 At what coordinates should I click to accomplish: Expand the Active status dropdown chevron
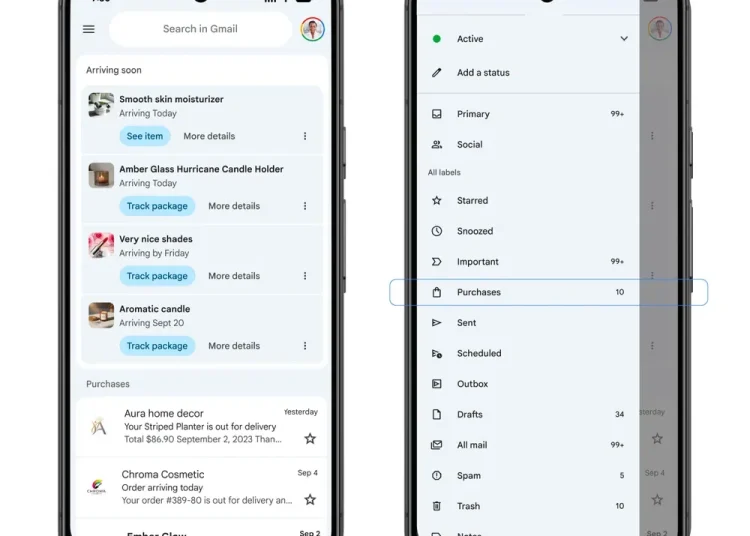(x=624, y=38)
